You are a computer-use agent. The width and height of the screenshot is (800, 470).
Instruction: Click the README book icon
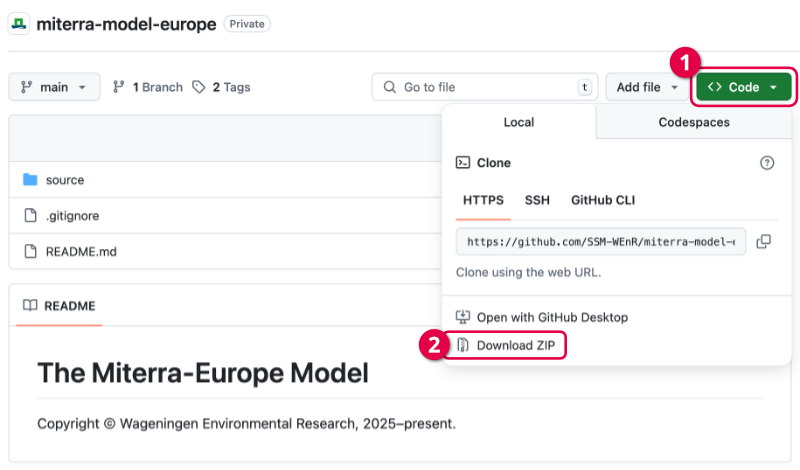pos(30,306)
